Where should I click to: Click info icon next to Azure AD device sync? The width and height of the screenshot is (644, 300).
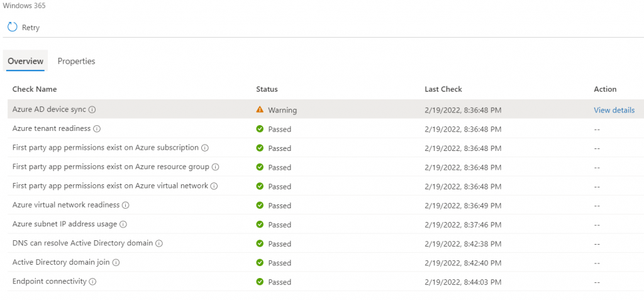(x=92, y=109)
